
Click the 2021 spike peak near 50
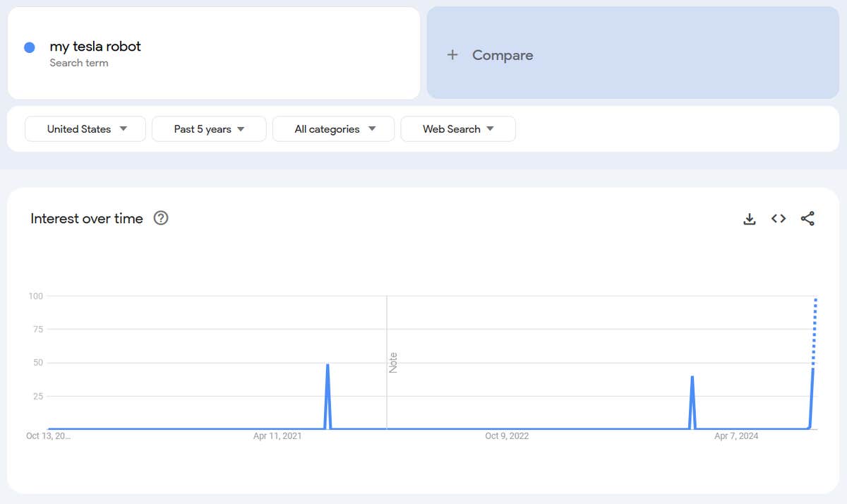328,366
